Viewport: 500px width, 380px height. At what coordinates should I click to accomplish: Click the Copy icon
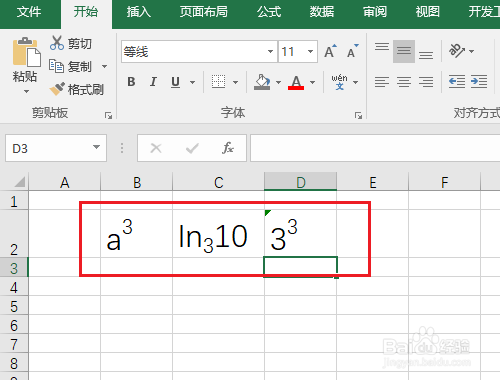click(56, 66)
